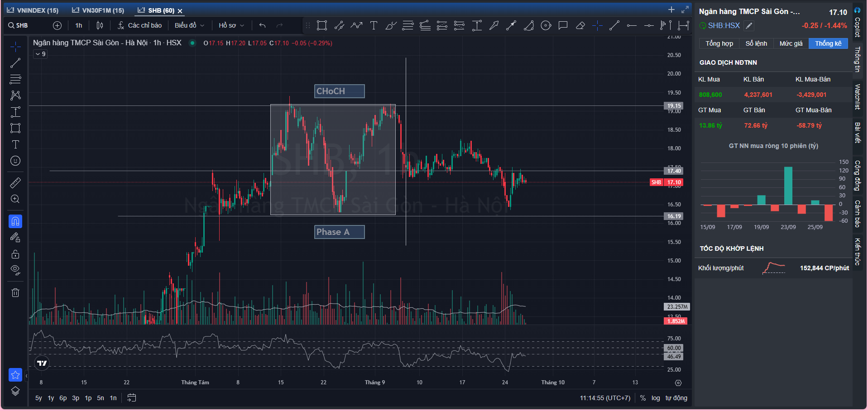
Task: Expand the collapsed indicators legend showing 9
Action: 40,54
